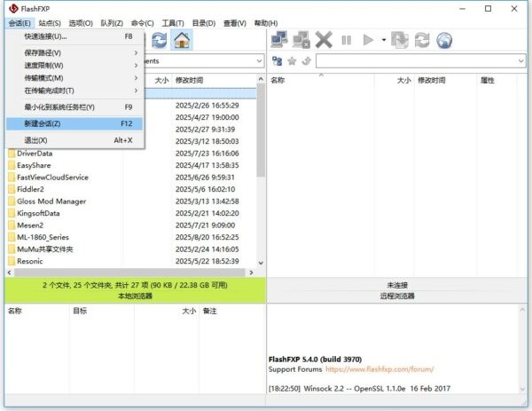Open the remote path combo box dropdown
This screenshot has width=532, height=411.
pos(520,61)
